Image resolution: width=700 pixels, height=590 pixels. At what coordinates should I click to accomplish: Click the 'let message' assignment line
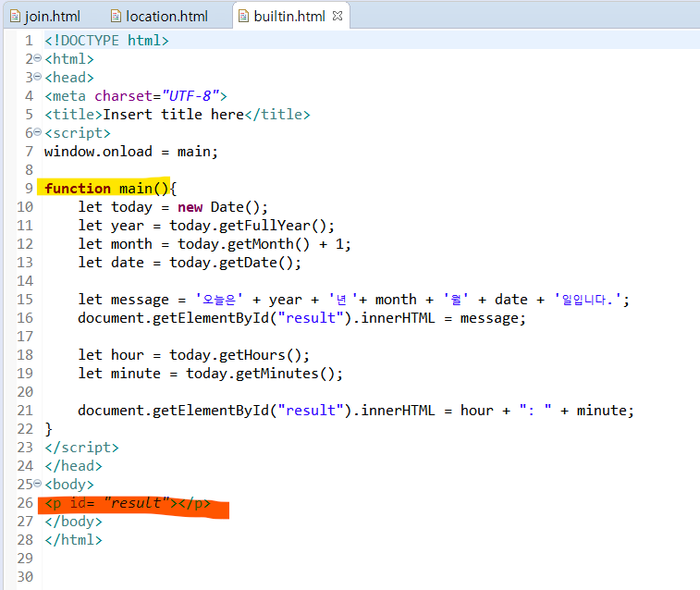[353, 300]
